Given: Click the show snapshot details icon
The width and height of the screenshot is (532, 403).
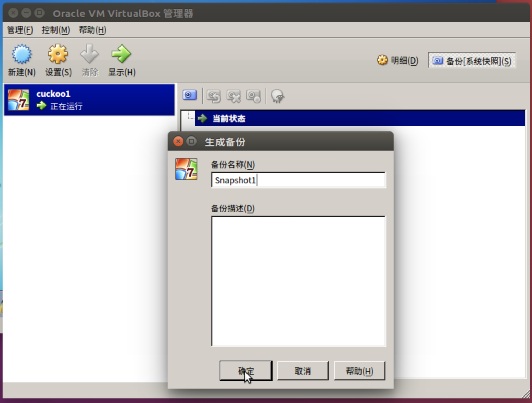Looking at the screenshot, I should 254,96.
